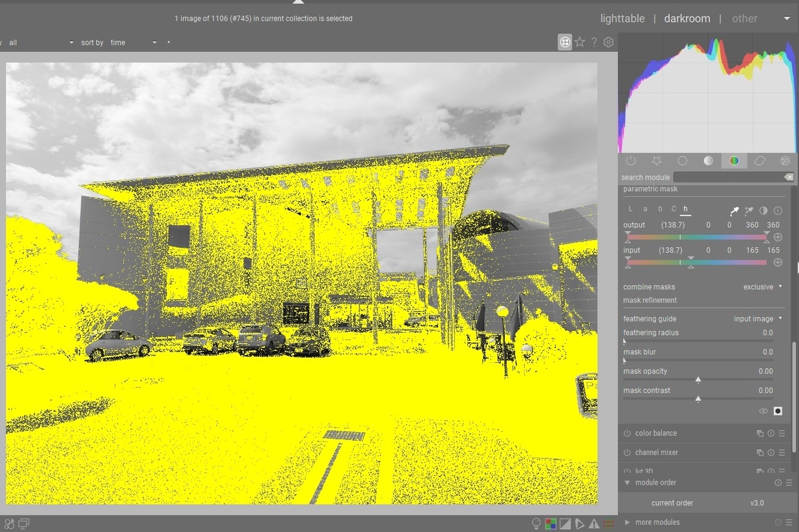
Task: Open more modules presets menu
Action: coord(788,523)
